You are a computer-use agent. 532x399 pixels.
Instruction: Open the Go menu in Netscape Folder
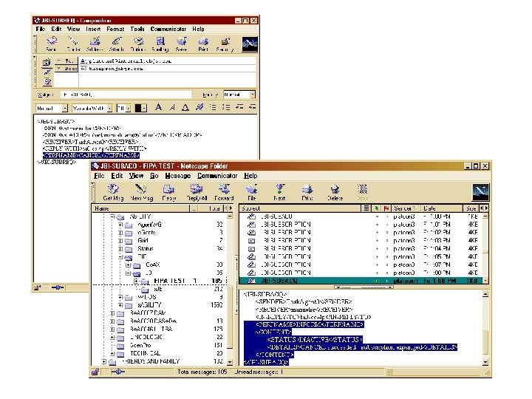click(154, 176)
